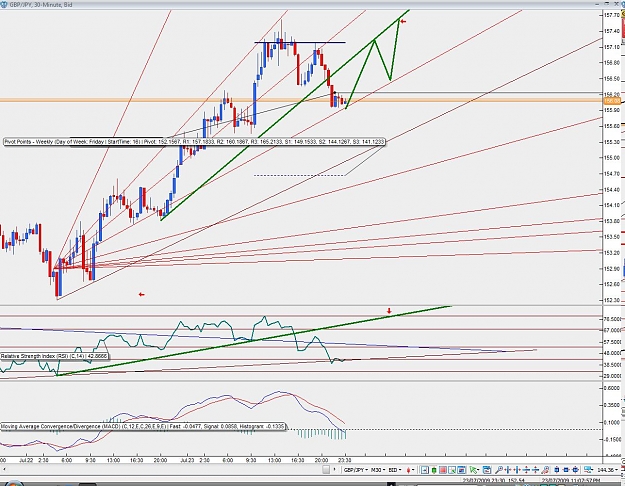
Task: Click the gray square button at toolbar start
Action: pyautogui.click(x=326, y=470)
